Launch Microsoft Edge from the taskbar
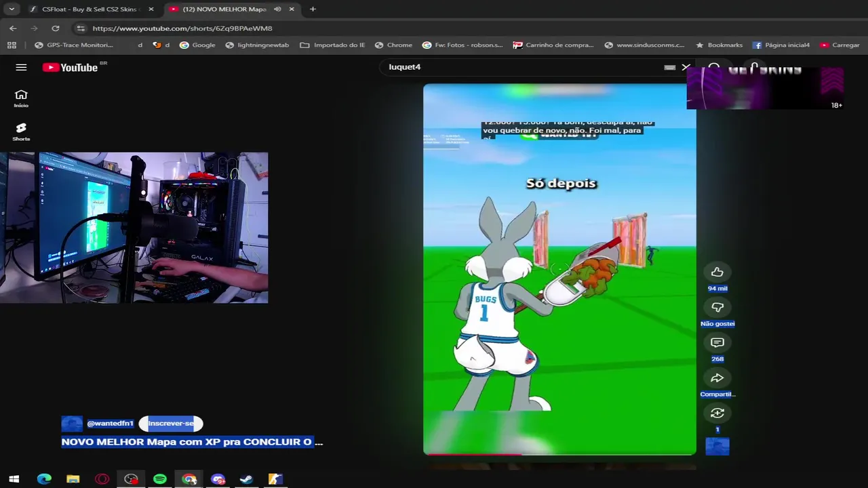 44,479
